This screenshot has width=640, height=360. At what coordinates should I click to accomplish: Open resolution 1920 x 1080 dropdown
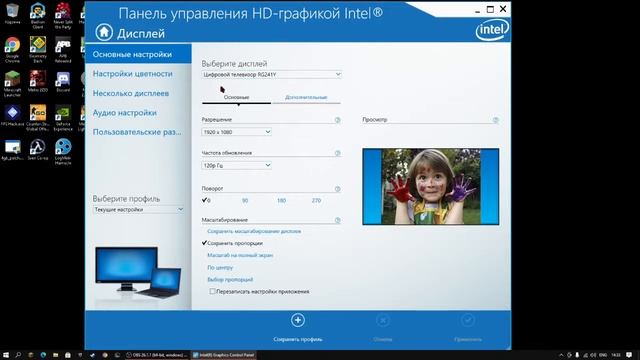[237, 132]
